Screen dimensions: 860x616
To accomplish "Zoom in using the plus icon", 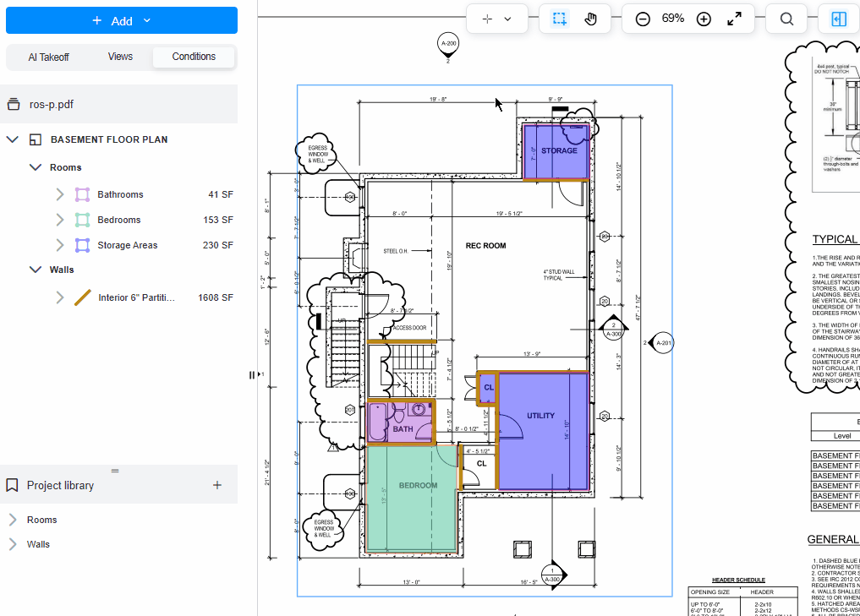I will click(x=704, y=19).
